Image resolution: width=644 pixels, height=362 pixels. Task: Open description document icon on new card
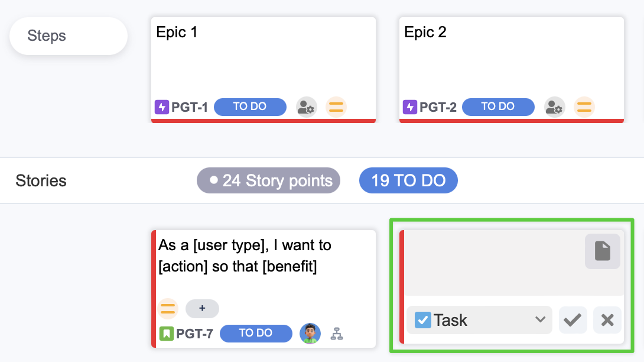[x=602, y=251]
